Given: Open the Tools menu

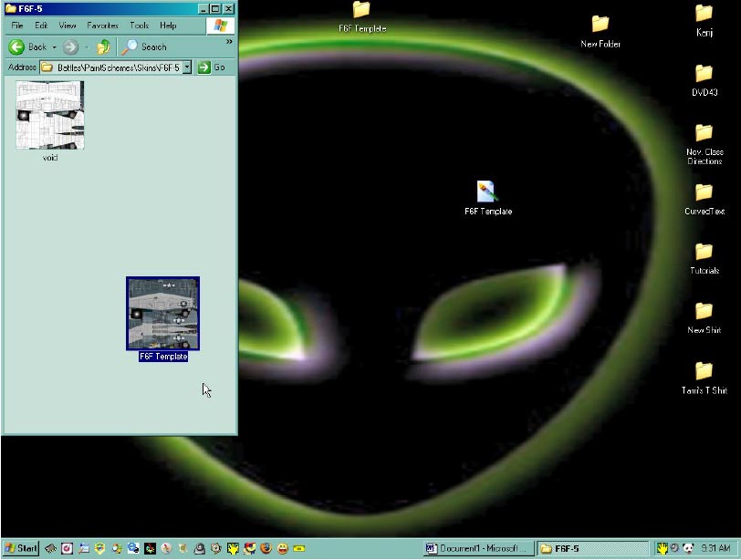Looking at the screenshot, I should [139, 26].
